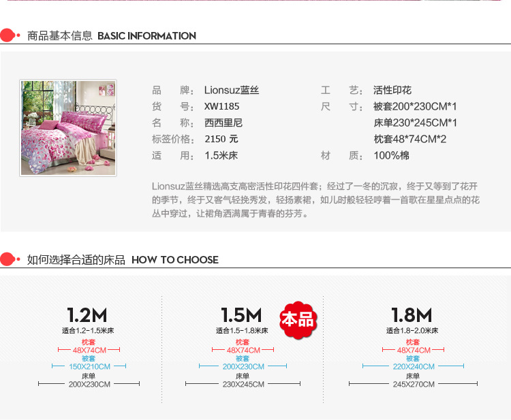This screenshot has height=420, width=511.
Task: Click the tag price 2150 元
Action: coord(221,139)
